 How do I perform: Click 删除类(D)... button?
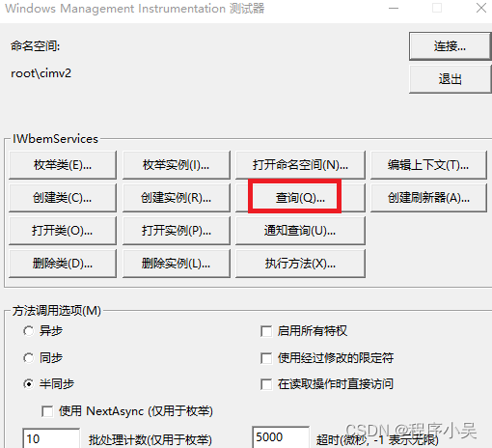pos(63,264)
